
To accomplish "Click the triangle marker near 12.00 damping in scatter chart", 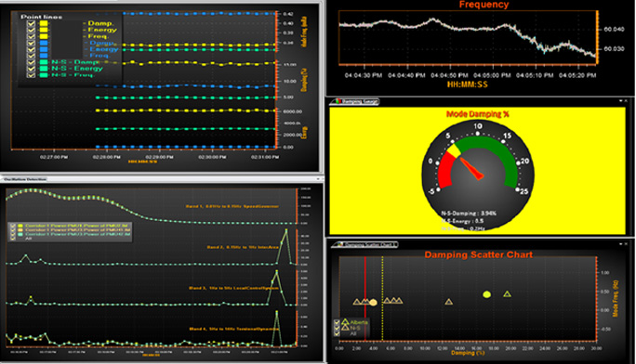I will tap(448, 302).
